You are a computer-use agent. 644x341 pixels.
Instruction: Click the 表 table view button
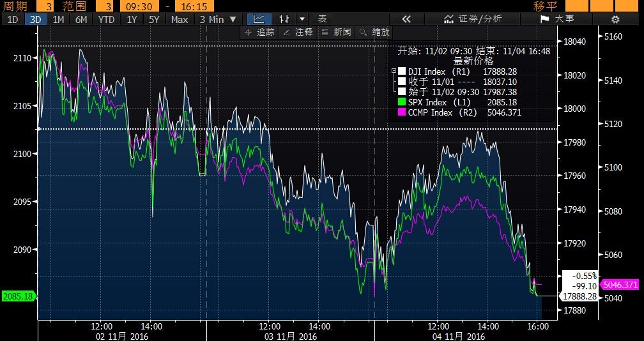coord(322,19)
